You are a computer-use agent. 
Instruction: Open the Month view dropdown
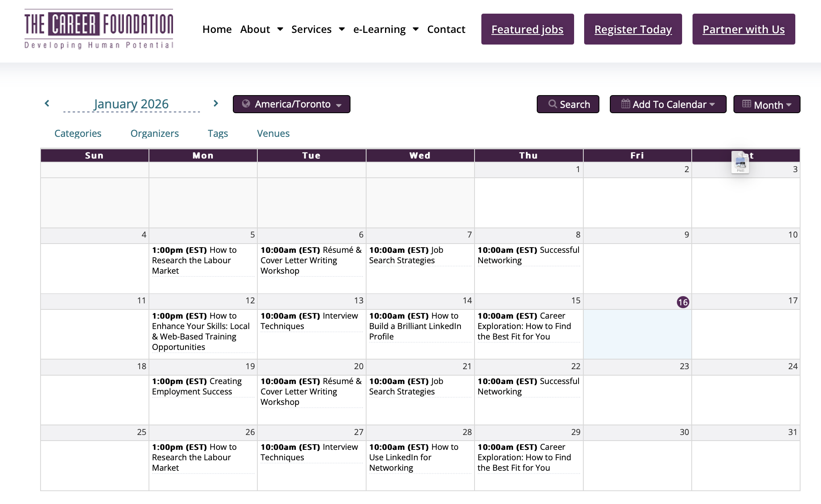coord(766,104)
